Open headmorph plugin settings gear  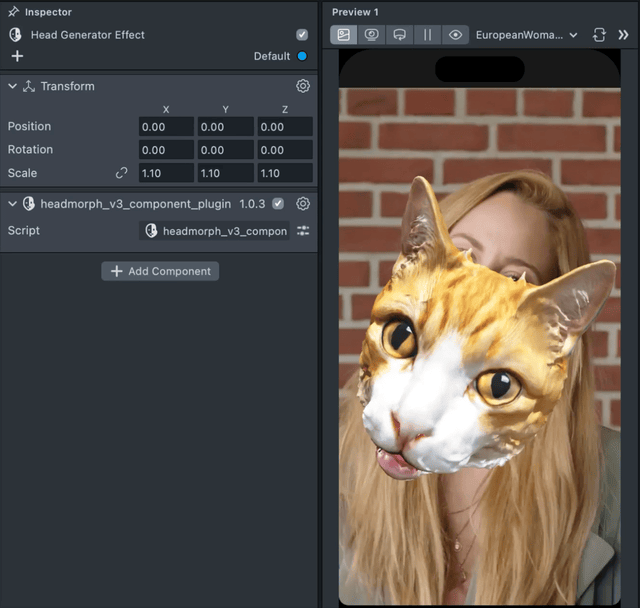click(303, 204)
